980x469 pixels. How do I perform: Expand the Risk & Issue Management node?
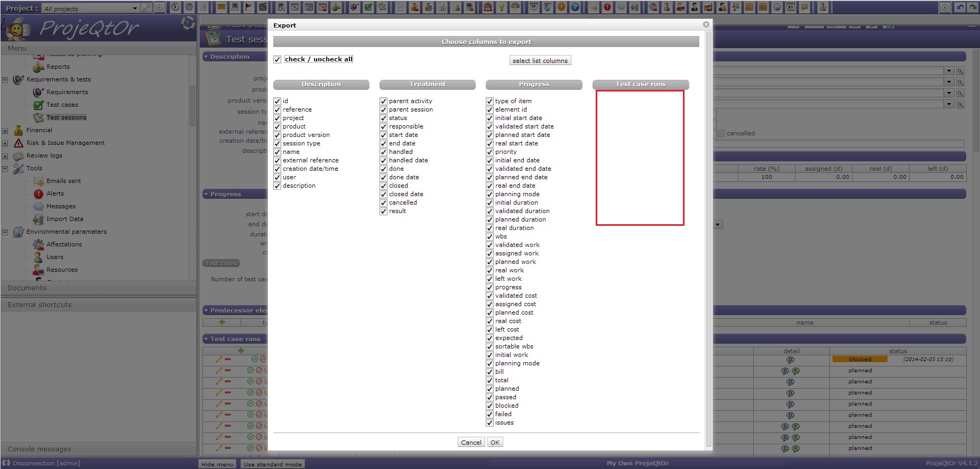5,143
